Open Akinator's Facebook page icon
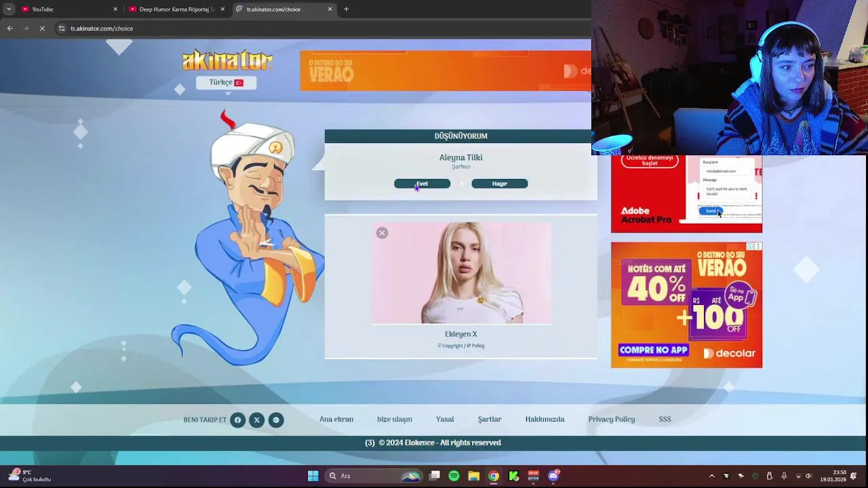 click(237, 420)
